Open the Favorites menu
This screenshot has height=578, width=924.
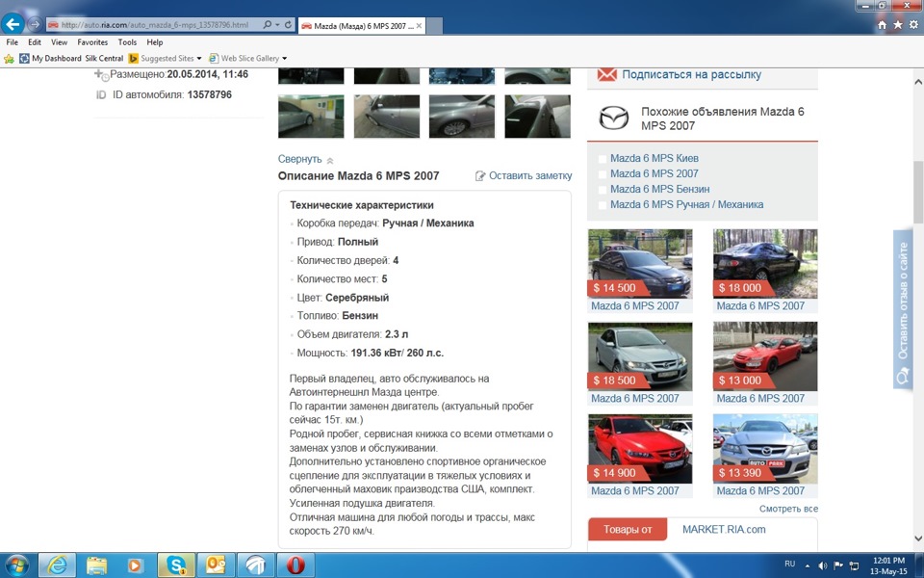(92, 42)
